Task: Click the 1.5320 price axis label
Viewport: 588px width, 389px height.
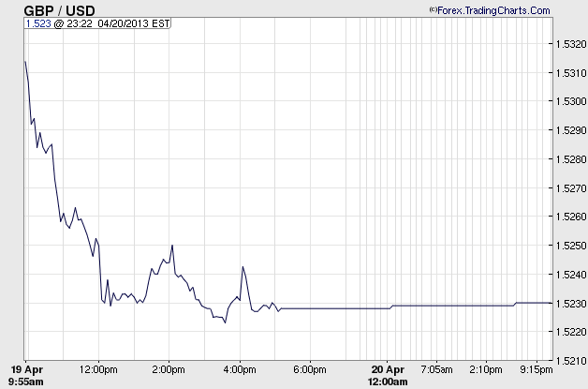Action: coord(571,44)
